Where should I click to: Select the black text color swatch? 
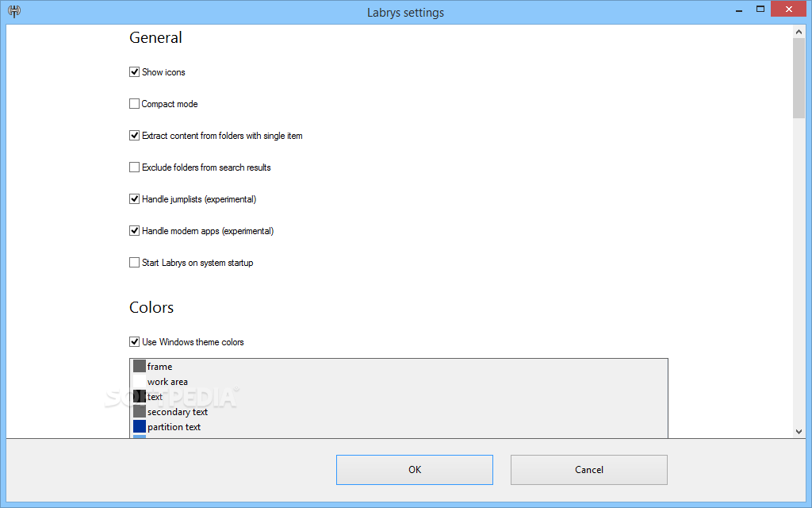point(140,396)
